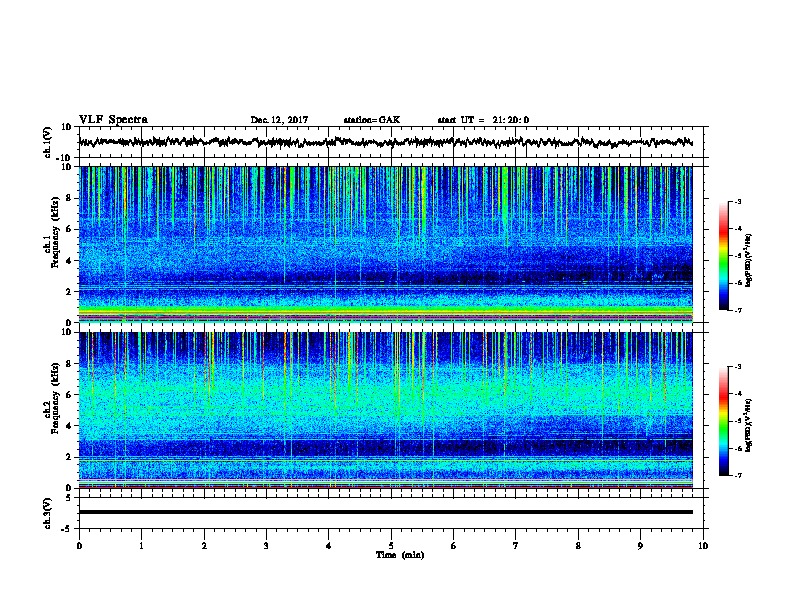Click the '-3' value on ch.1 colorbar
Image resolution: width=792 pixels, height=612 pixels.
[737, 202]
